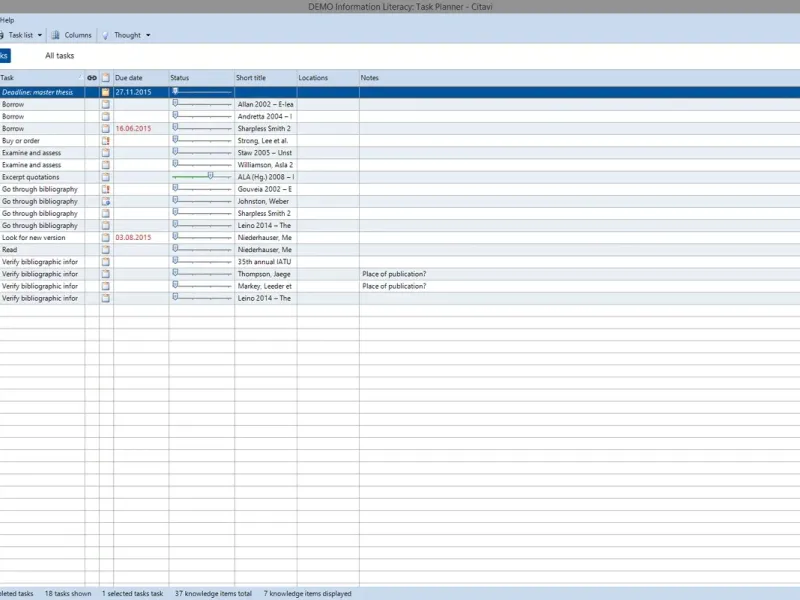Click the clipboard icon column header

pos(106,78)
